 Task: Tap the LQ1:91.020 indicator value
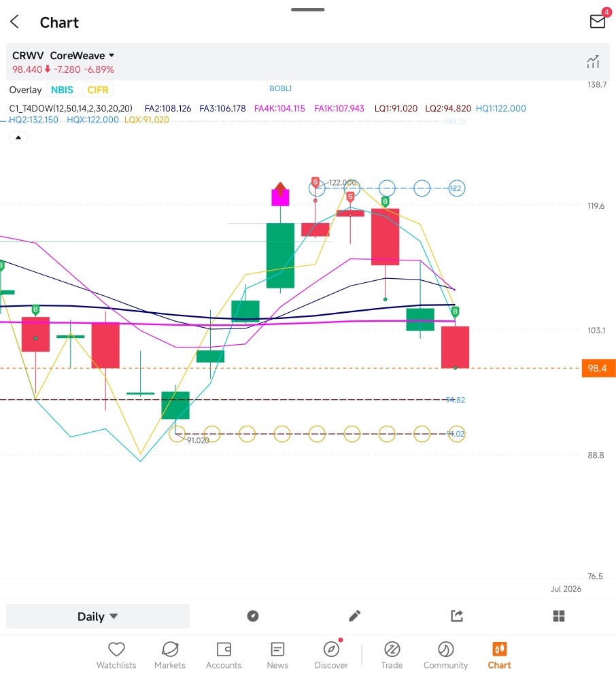point(396,109)
